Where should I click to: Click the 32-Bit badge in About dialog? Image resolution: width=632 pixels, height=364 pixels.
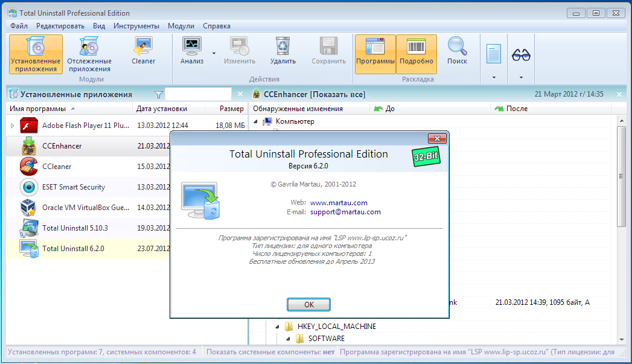pyautogui.click(x=426, y=157)
